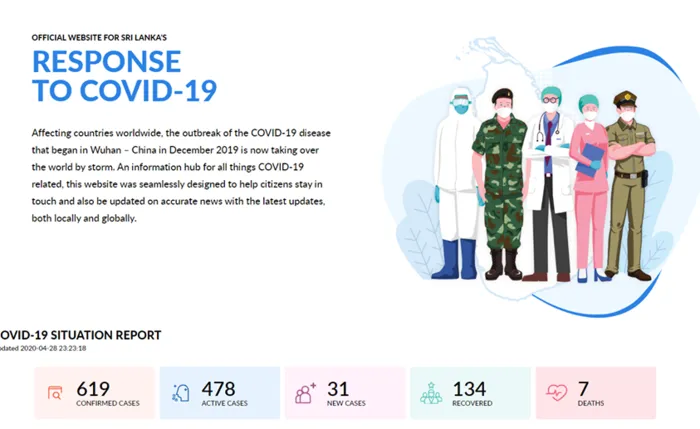Select the 7 deaths number
The height and width of the screenshot is (429, 700).
tap(583, 389)
